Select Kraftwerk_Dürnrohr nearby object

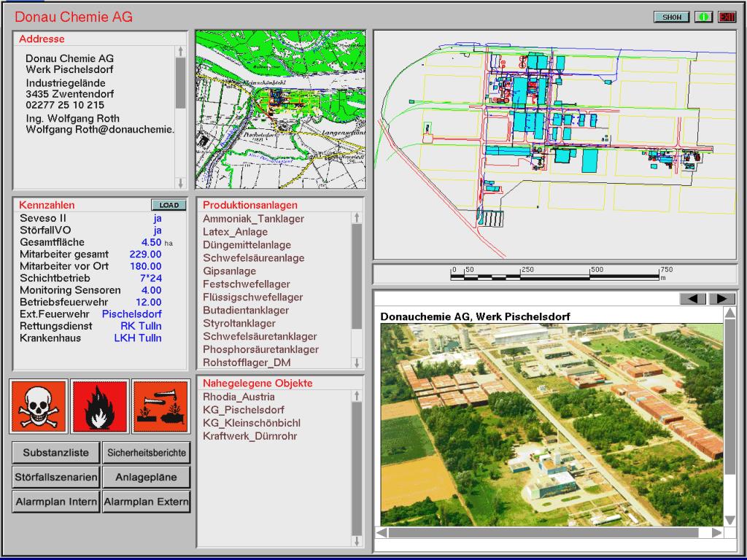pyautogui.click(x=249, y=436)
